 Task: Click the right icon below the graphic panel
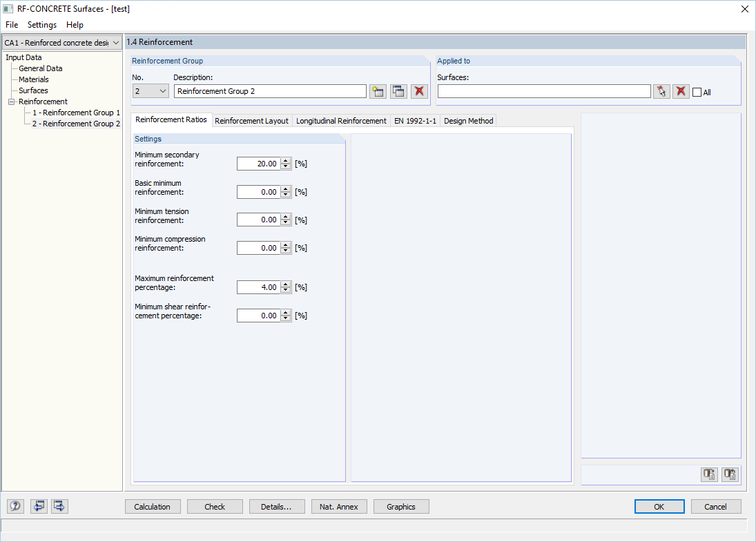(x=730, y=474)
